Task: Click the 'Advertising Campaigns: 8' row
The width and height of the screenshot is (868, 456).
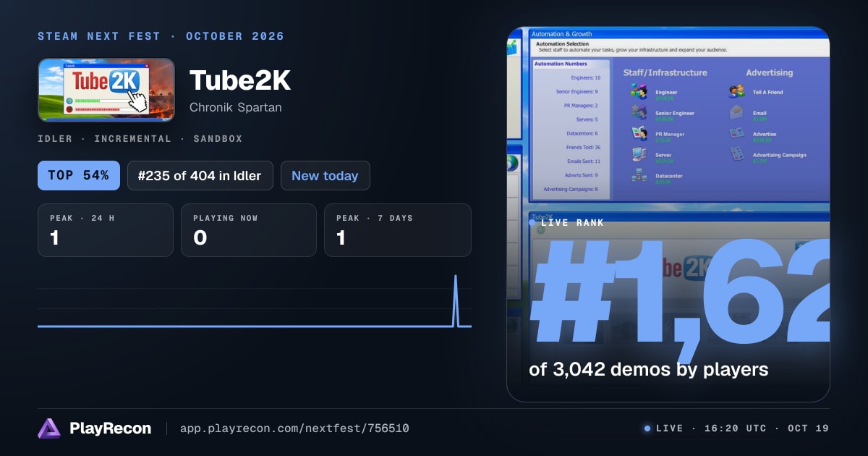Action: click(x=572, y=190)
